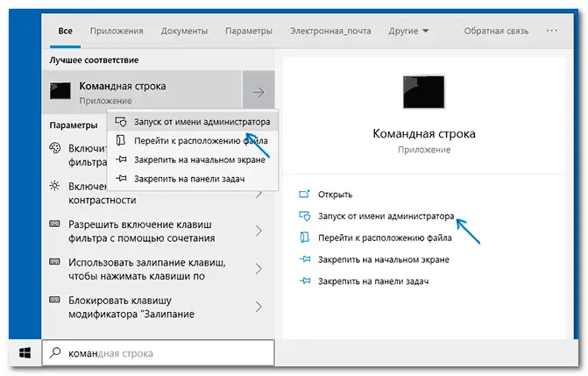Viewport: 588px width, 376px height.
Task: Click the keyboard icon for modifier key lock
Action: click(54, 300)
